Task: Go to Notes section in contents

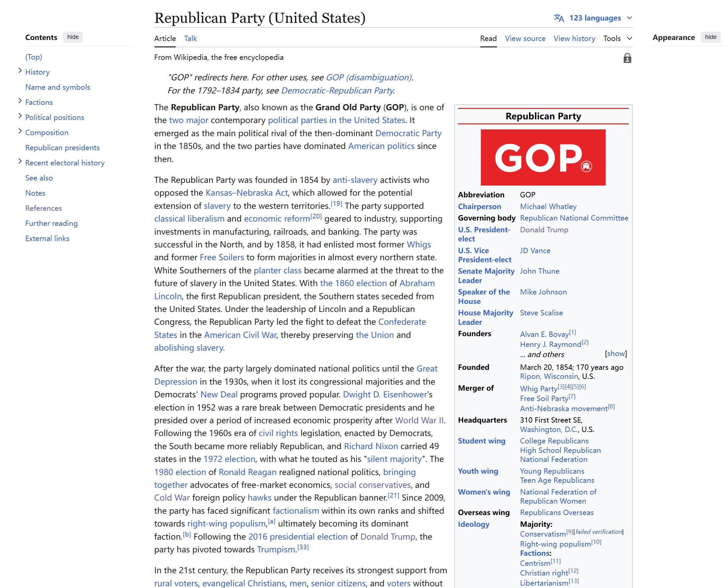Action: click(x=35, y=193)
